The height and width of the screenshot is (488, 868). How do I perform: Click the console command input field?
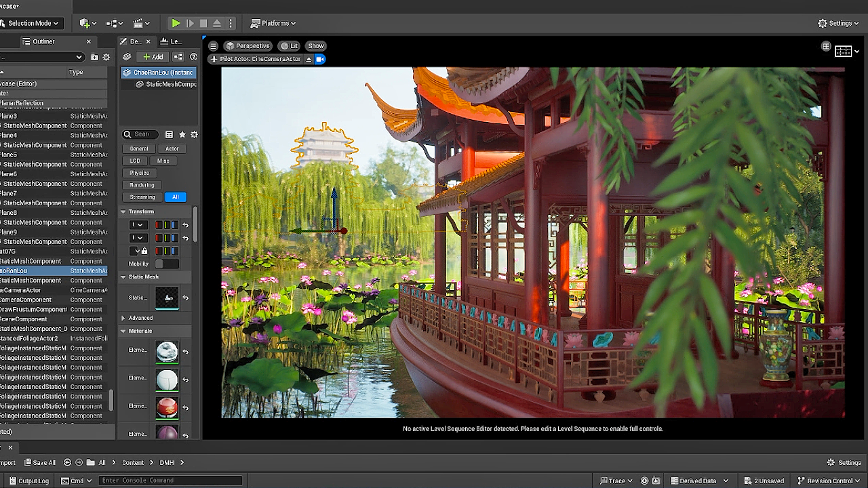click(170, 481)
